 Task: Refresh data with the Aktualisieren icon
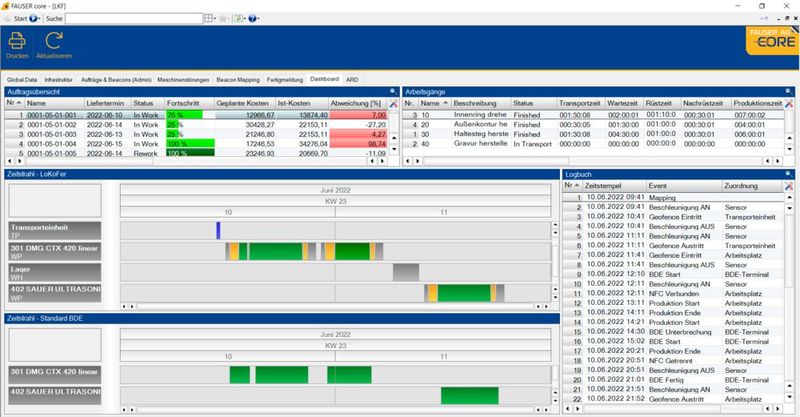[54, 41]
